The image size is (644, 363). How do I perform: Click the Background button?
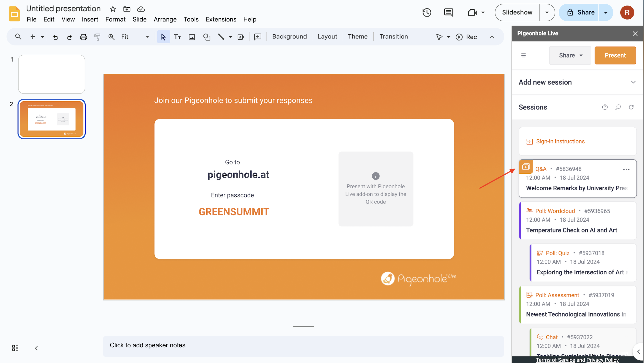[289, 36]
